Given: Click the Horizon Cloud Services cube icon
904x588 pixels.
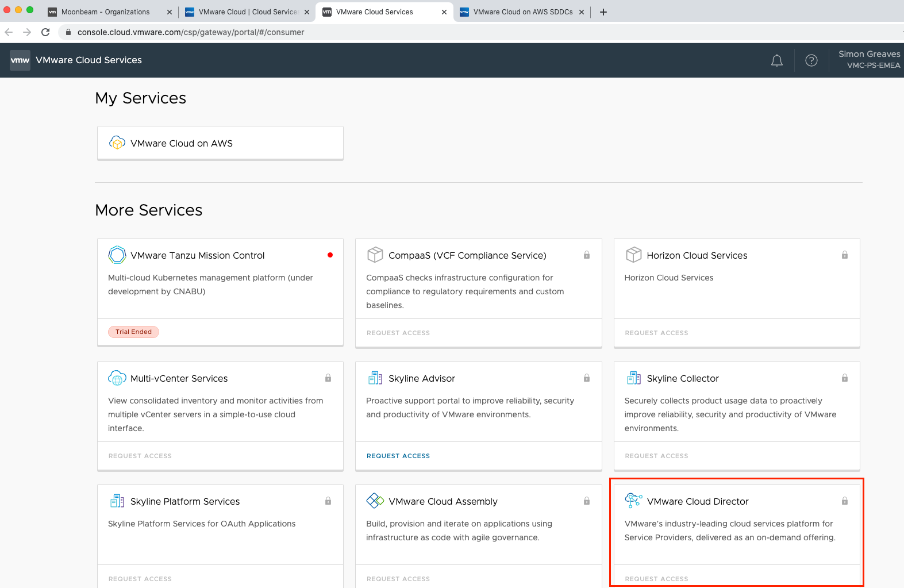Looking at the screenshot, I should (x=633, y=255).
